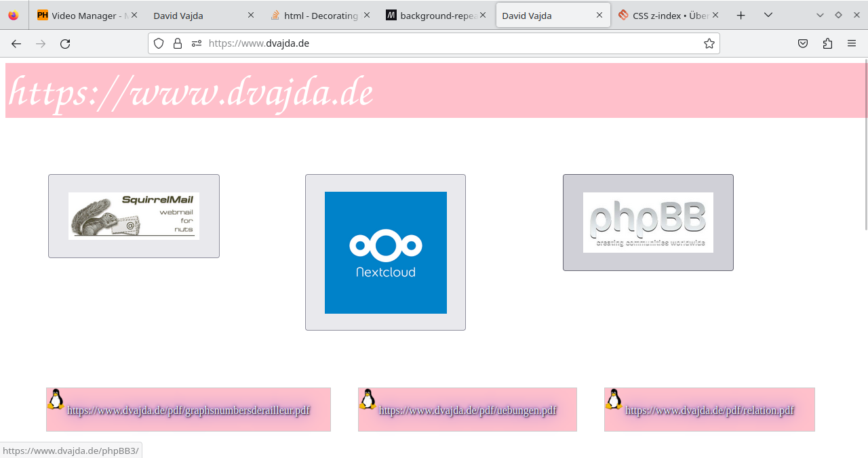Click the padlock site security icon
The height and width of the screenshot is (458, 868).
[x=178, y=43]
